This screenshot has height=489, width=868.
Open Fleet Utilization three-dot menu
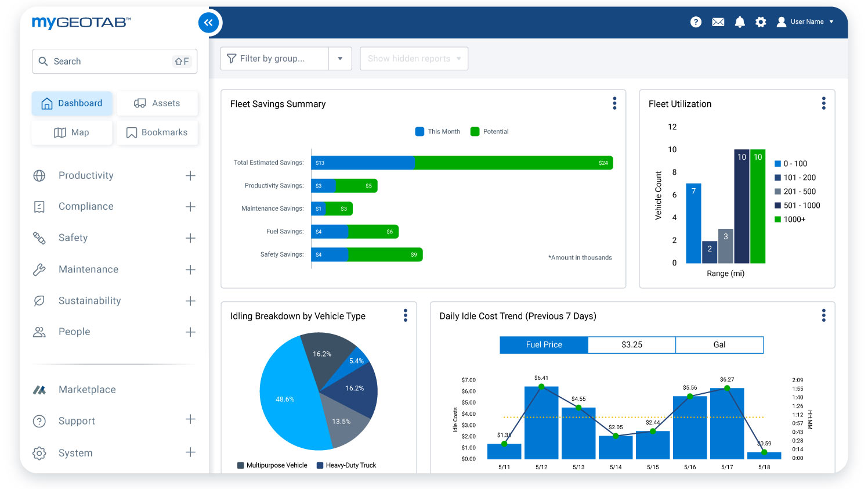coord(823,103)
